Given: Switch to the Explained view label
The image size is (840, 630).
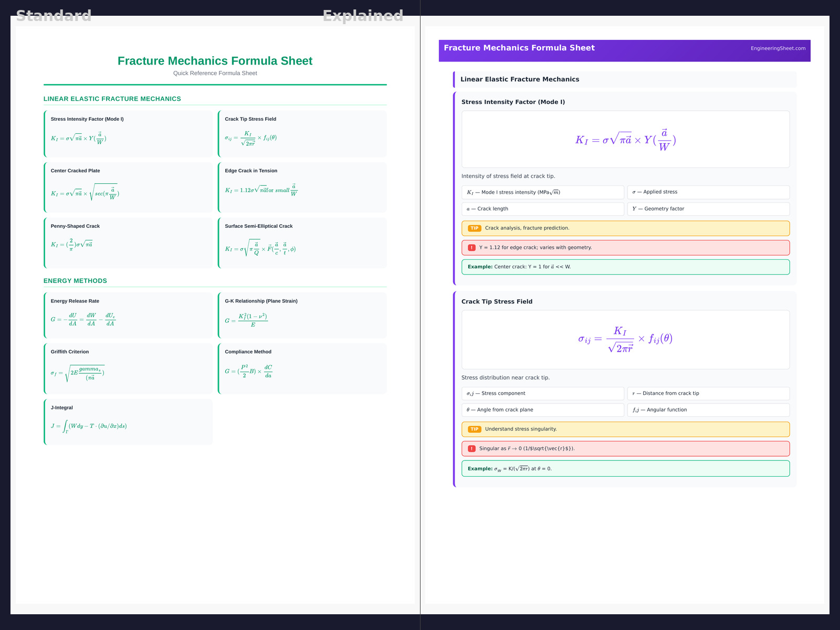Looking at the screenshot, I should pyautogui.click(x=363, y=16).
